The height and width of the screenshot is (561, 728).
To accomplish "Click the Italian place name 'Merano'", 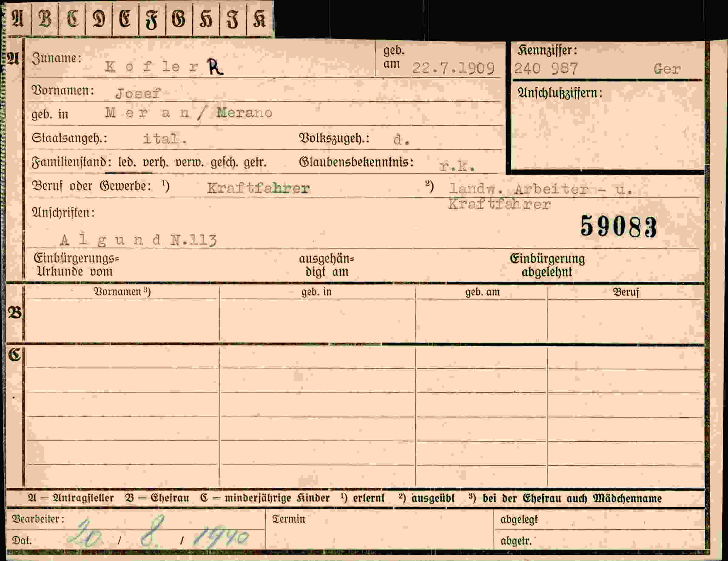I will (244, 113).
